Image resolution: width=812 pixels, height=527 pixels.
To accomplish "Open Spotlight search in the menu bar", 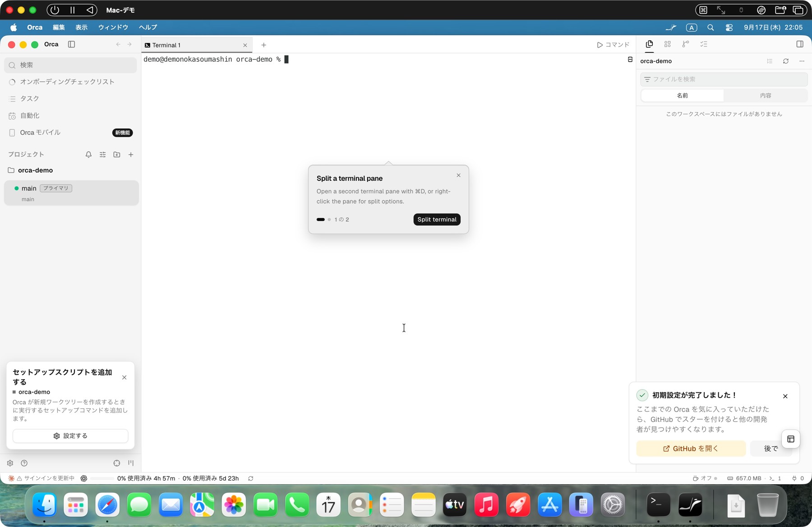I will tap(710, 27).
